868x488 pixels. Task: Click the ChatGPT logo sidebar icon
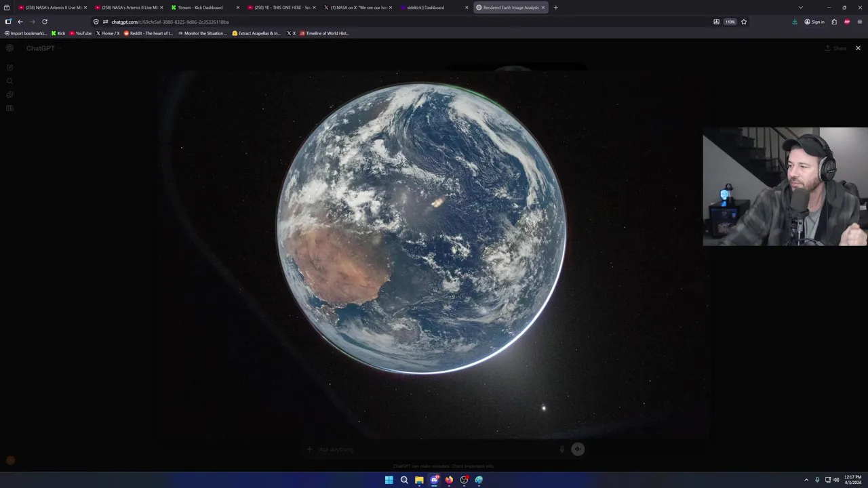9,48
